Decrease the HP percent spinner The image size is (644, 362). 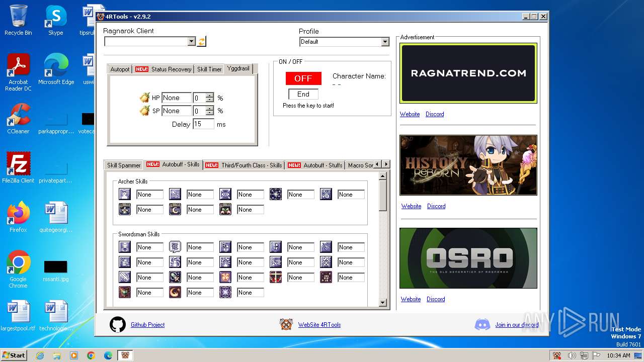click(210, 100)
